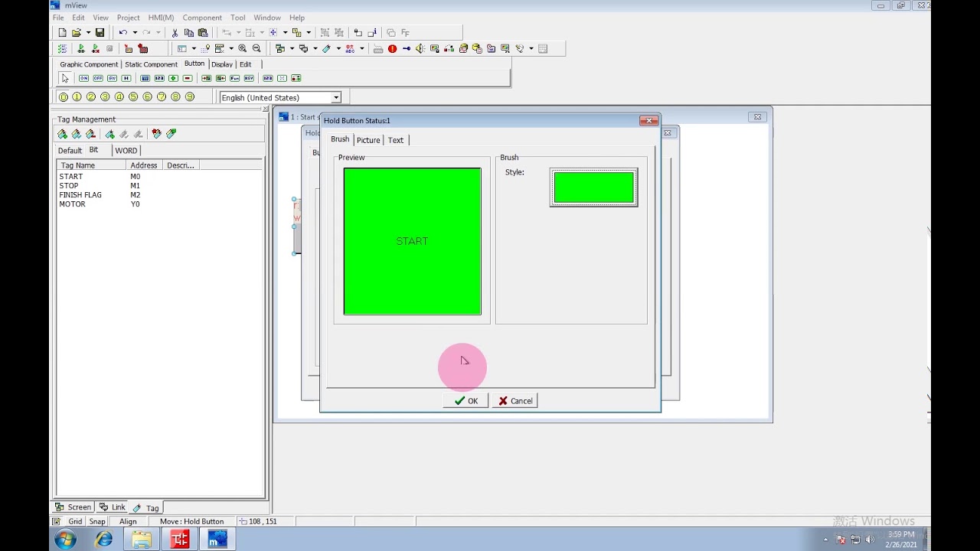The width and height of the screenshot is (980, 551).
Task: Click OK in Hold Button Status dialog
Action: pyautogui.click(x=465, y=401)
